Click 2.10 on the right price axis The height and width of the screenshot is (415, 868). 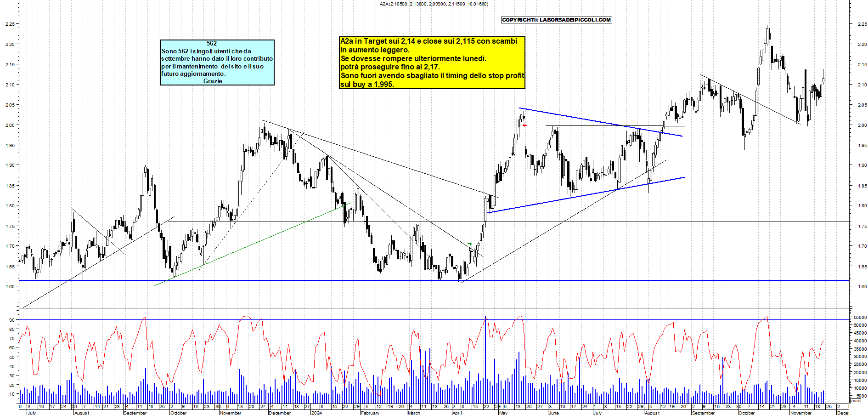click(x=862, y=85)
